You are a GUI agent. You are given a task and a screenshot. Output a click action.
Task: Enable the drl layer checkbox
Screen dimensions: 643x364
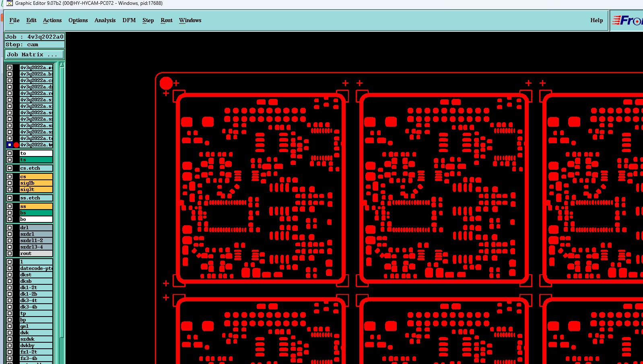click(10, 228)
